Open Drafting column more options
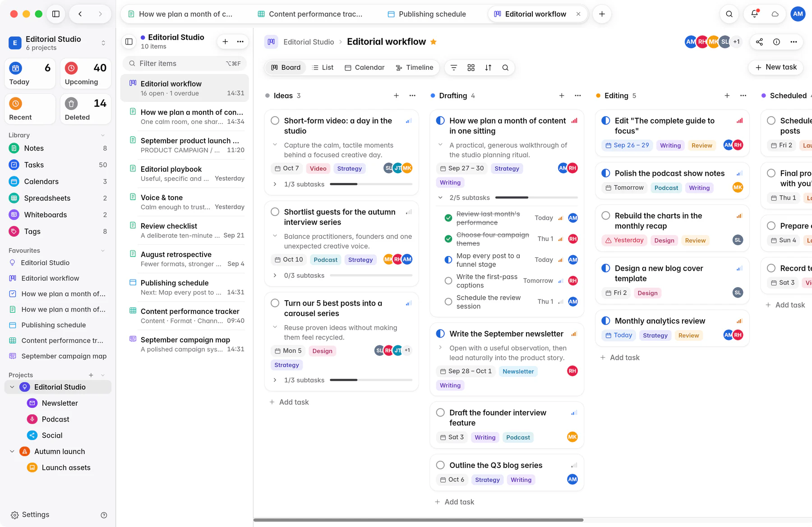The width and height of the screenshot is (812, 527). [x=578, y=96]
